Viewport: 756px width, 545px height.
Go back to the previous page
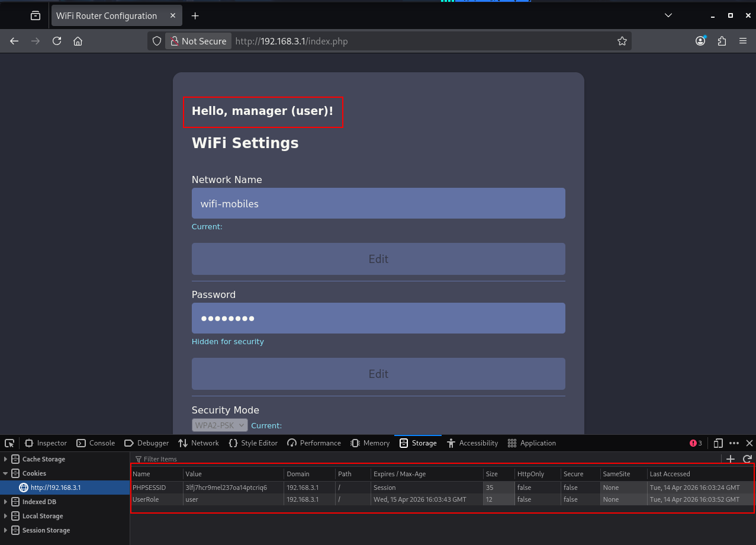[14, 41]
